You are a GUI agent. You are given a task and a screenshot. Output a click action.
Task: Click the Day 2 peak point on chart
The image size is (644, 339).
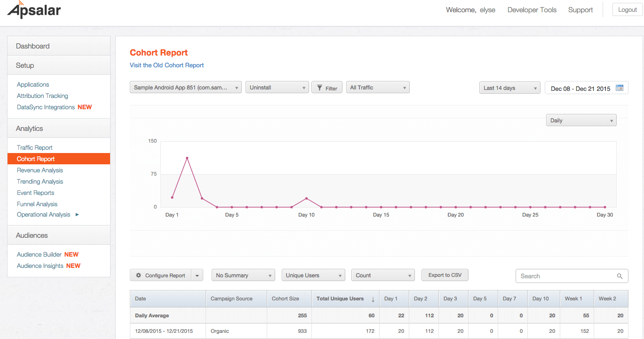click(x=187, y=158)
